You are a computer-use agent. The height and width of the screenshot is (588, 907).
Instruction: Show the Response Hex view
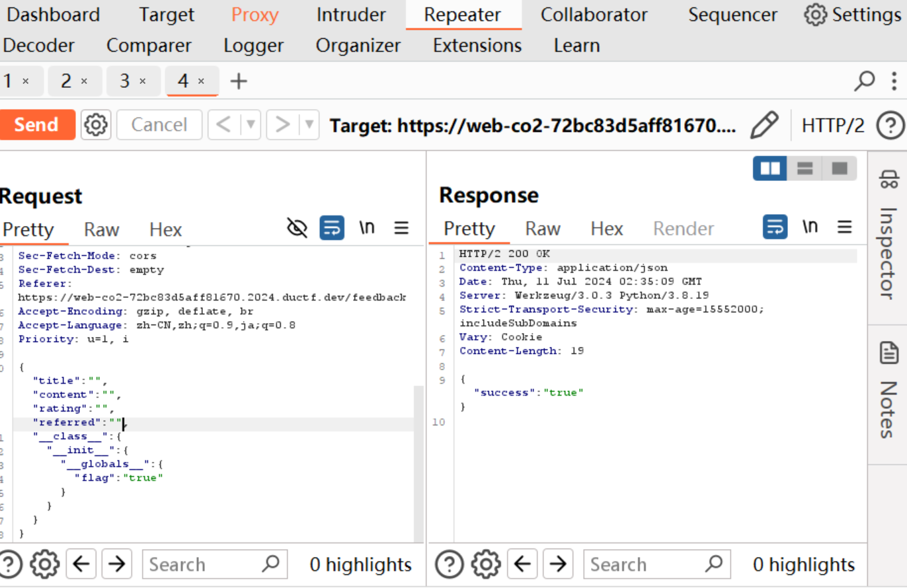tap(607, 229)
